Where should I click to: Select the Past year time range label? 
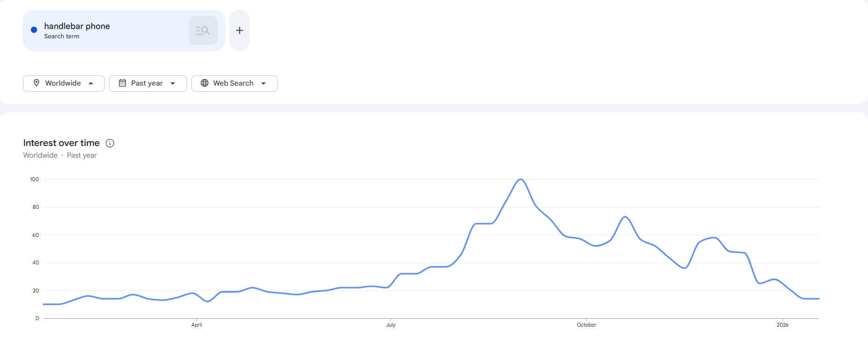point(147,83)
